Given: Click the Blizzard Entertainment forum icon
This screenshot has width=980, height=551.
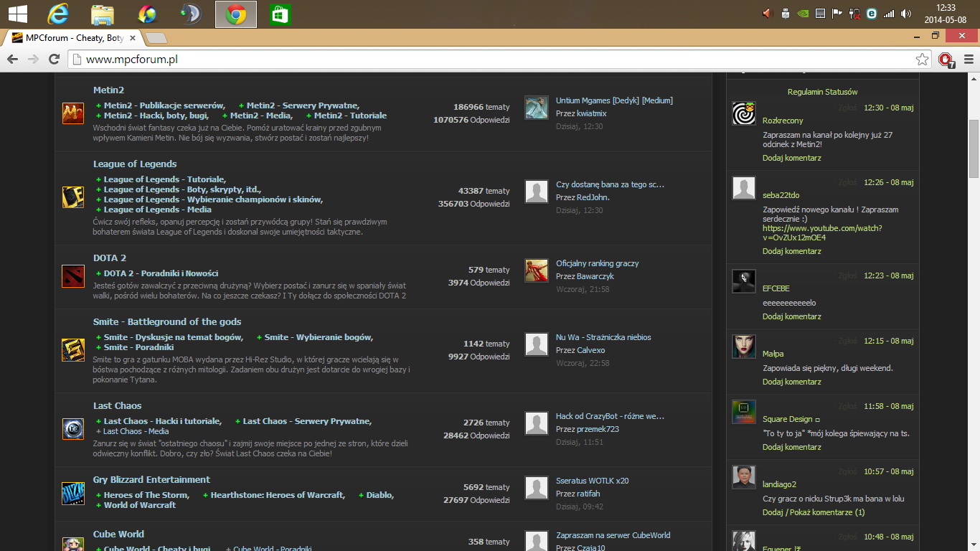Looking at the screenshot, I should [73, 494].
